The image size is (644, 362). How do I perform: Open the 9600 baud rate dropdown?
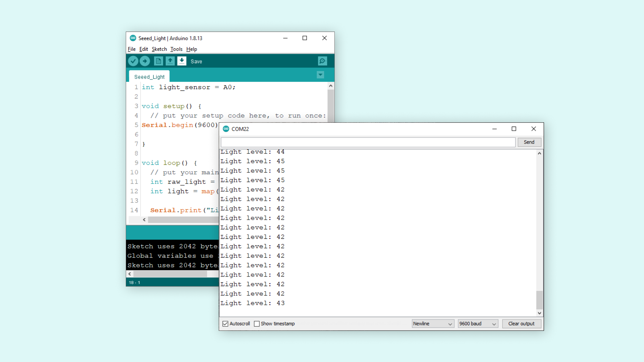pyautogui.click(x=478, y=323)
